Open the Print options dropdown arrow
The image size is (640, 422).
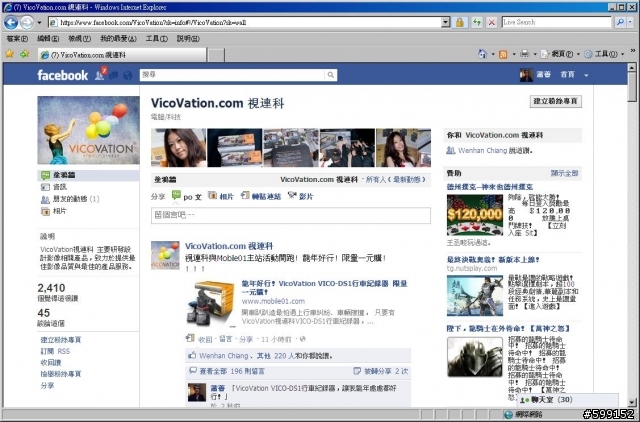click(535, 54)
